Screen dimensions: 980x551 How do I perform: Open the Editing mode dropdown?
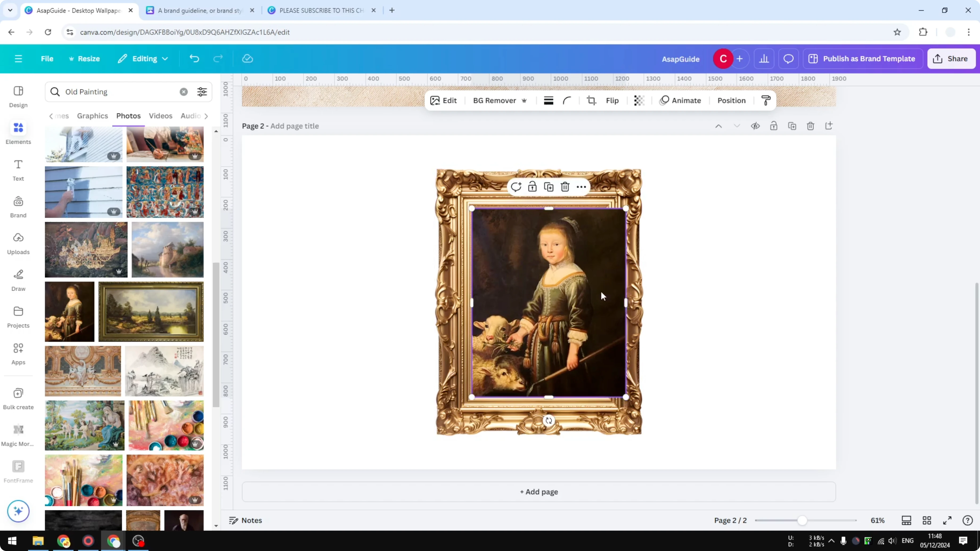[143, 59]
